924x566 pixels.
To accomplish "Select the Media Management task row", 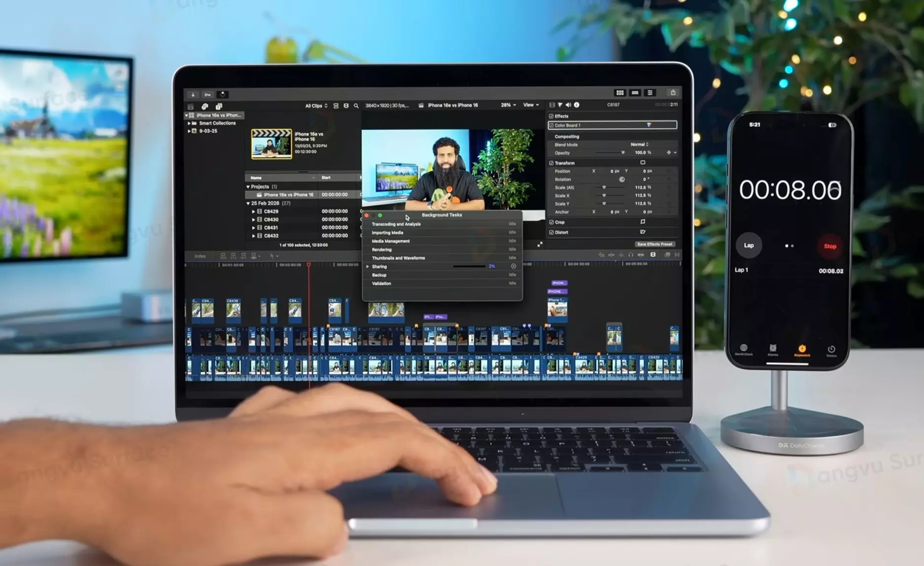I will (442, 241).
